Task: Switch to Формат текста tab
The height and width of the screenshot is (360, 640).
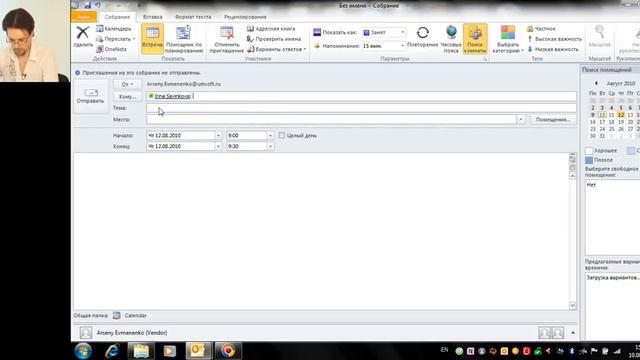Action: point(193,17)
